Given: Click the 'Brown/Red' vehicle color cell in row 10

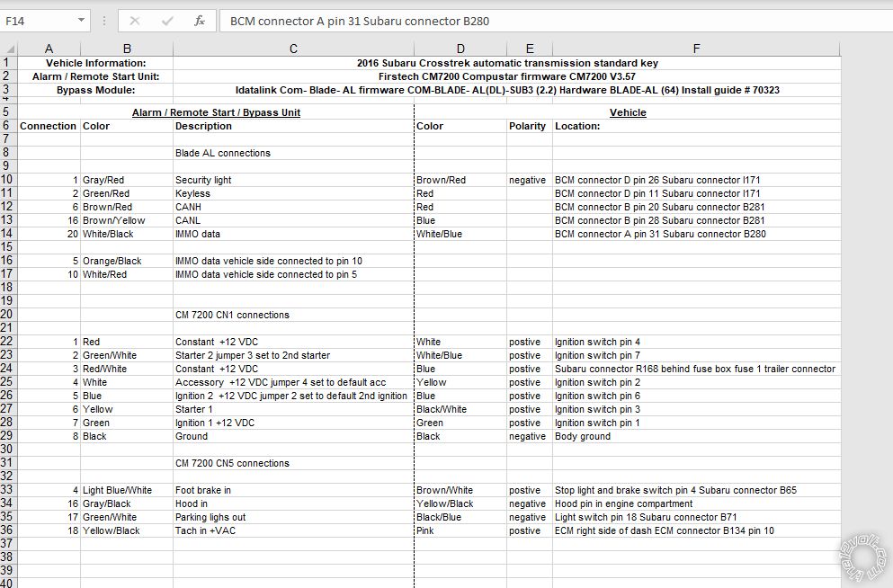Looking at the screenshot, I should pos(460,180).
